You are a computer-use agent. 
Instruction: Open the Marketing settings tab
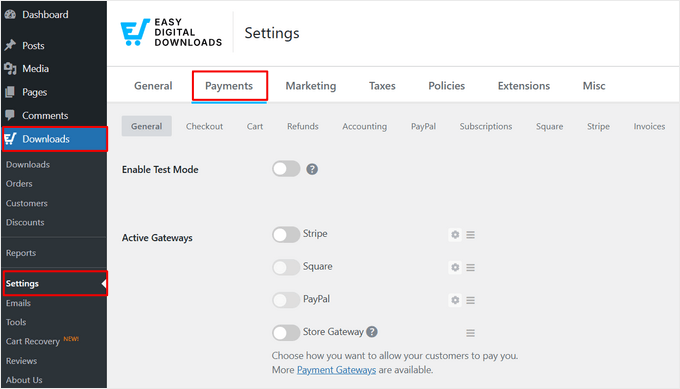click(x=311, y=86)
